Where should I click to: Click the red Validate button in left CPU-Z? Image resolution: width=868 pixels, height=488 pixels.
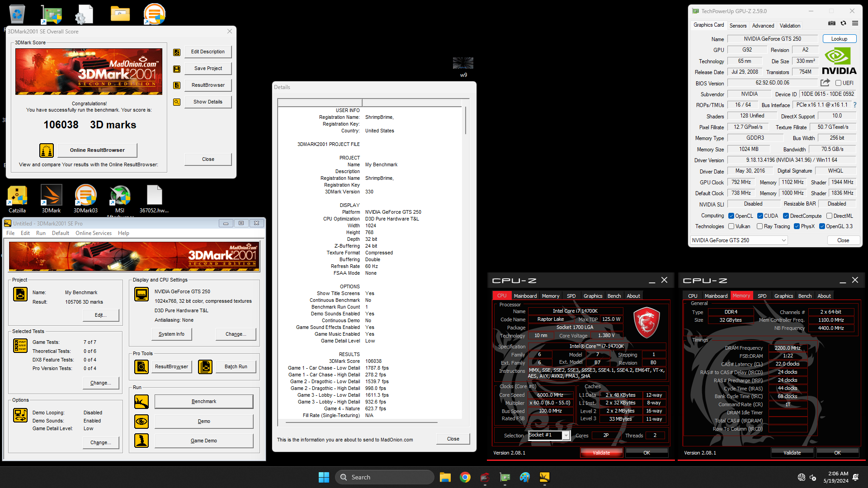pos(601,453)
